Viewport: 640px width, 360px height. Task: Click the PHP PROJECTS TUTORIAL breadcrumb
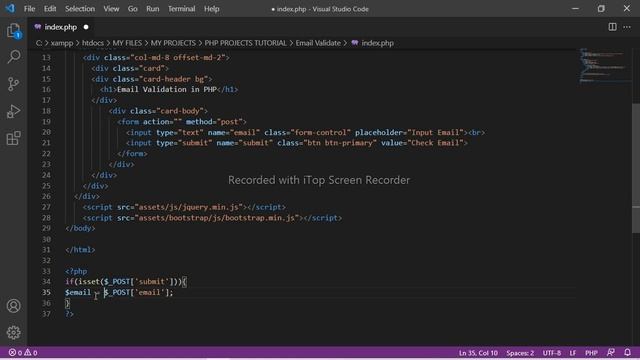[x=246, y=43]
